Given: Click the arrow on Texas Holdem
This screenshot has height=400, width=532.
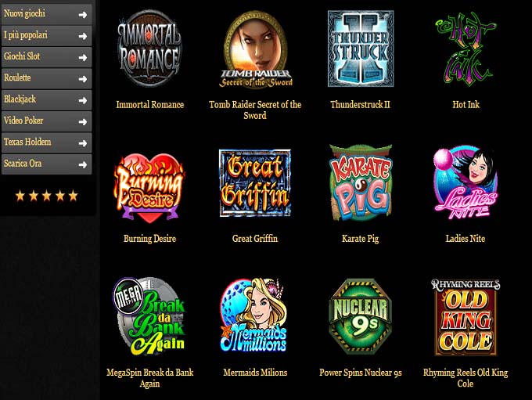Looking at the screenshot, I should tap(82, 143).
